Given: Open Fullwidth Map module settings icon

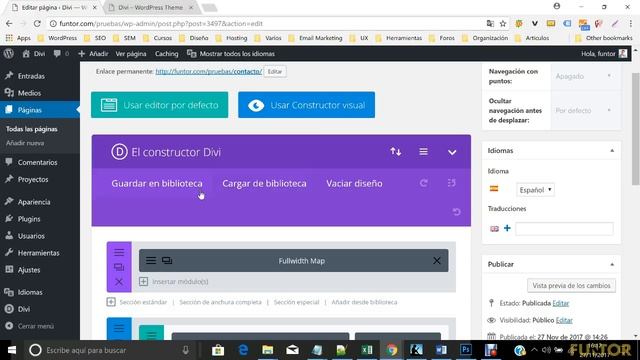Looking at the screenshot, I should (151, 260).
